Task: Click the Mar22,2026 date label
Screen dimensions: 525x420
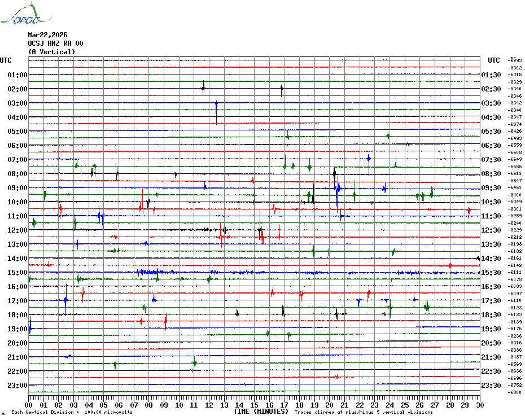Action: [47, 34]
